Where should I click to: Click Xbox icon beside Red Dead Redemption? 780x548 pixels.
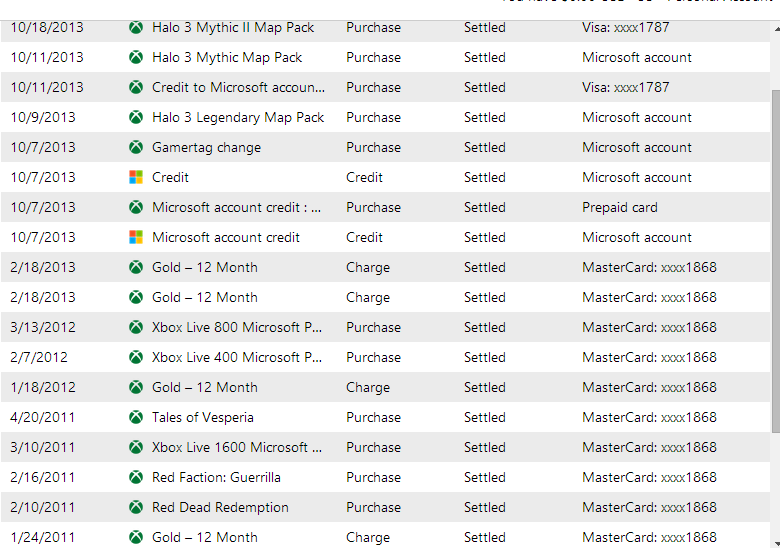[136, 507]
